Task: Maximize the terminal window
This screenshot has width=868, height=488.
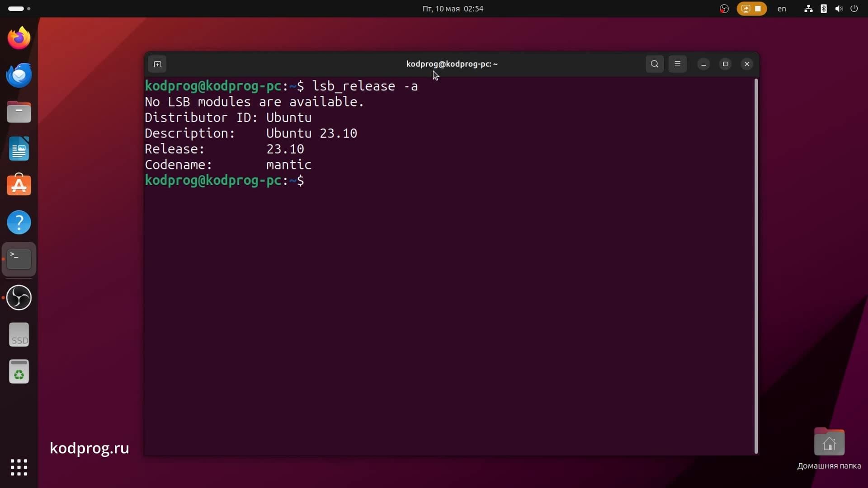Action: tap(725, 64)
